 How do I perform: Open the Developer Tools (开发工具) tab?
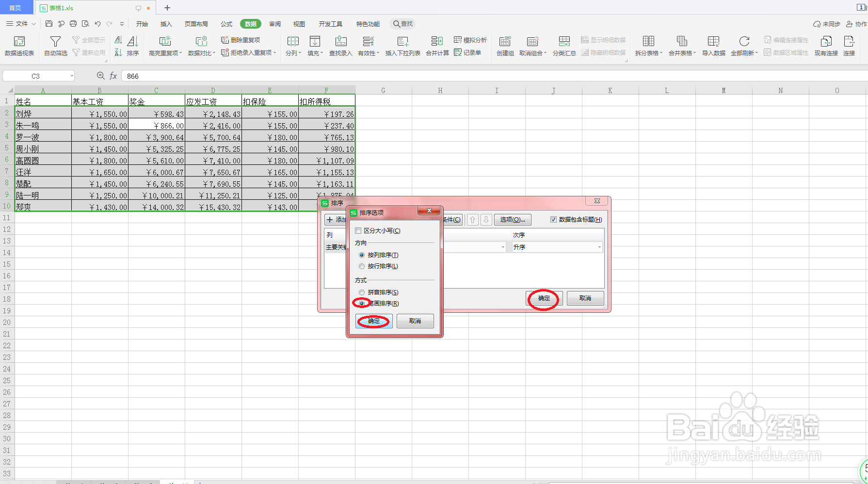tap(331, 24)
